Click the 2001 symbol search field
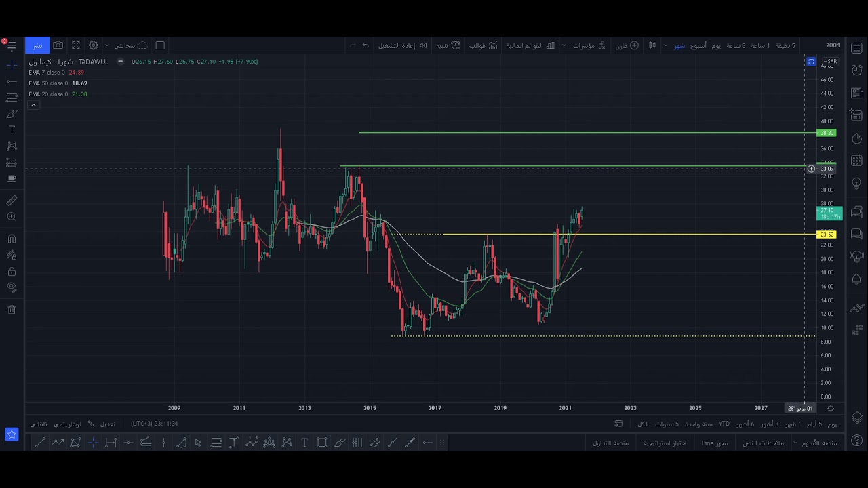Image resolution: width=868 pixels, height=488 pixels. click(x=833, y=45)
